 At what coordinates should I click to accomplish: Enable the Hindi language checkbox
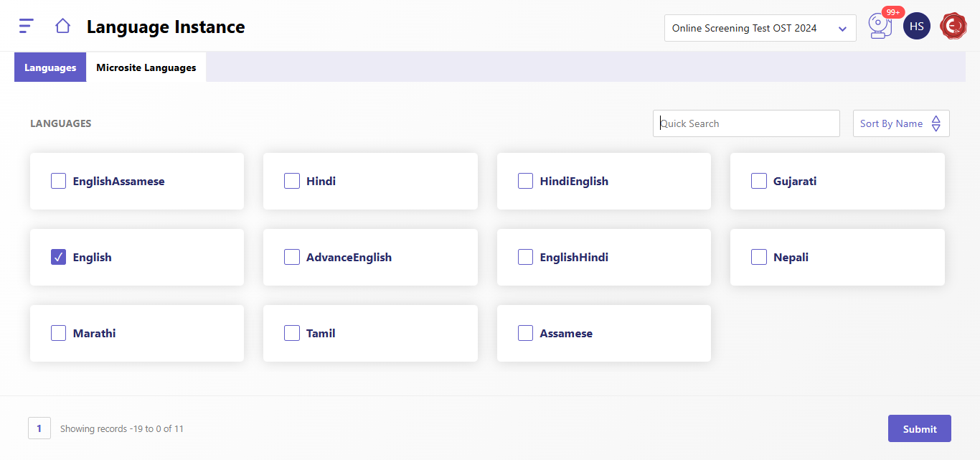(292, 181)
